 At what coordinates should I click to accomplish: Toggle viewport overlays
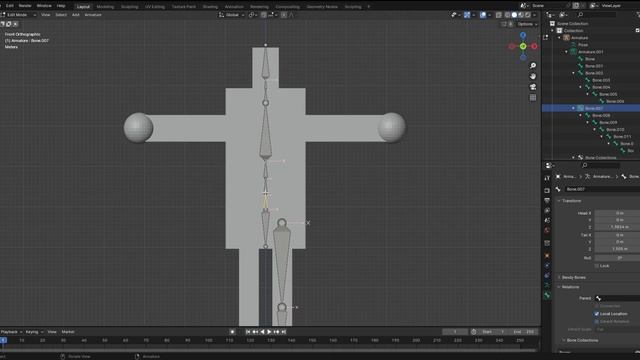point(483,15)
